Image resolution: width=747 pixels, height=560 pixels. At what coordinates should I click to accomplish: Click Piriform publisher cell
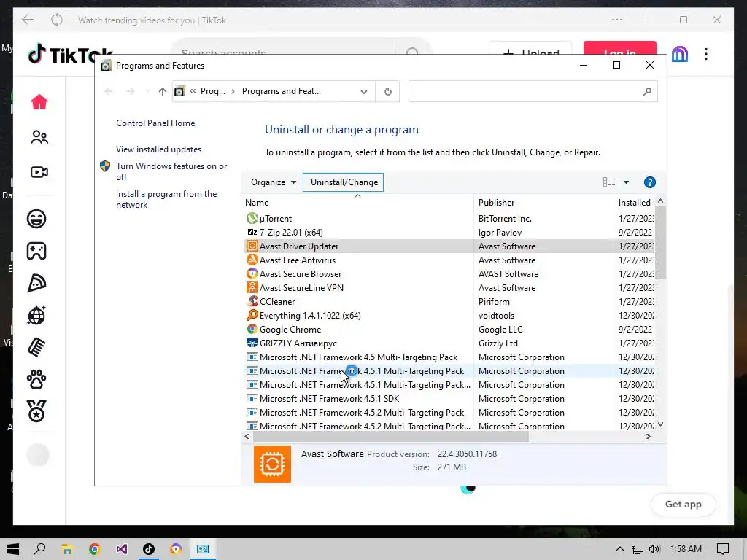[x=494, y=302]
